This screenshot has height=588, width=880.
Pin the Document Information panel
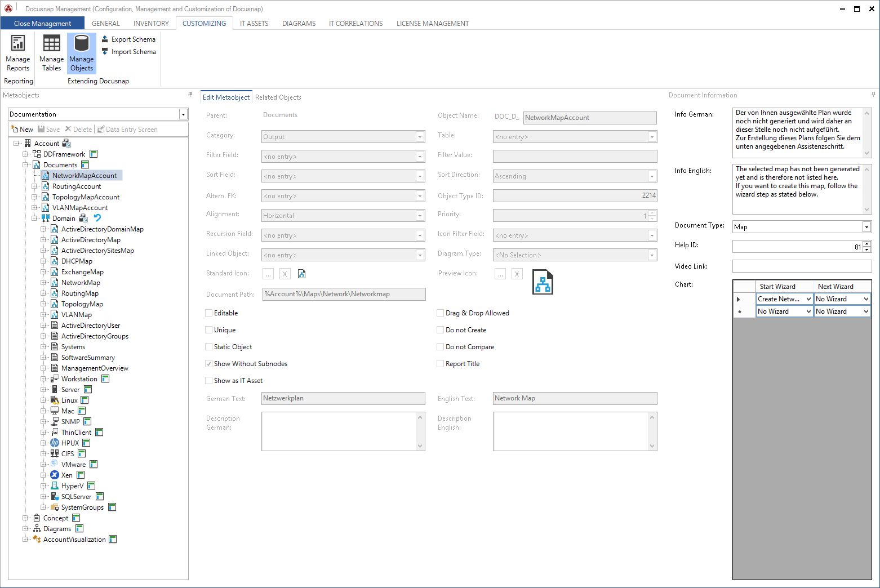click(873, 95)
